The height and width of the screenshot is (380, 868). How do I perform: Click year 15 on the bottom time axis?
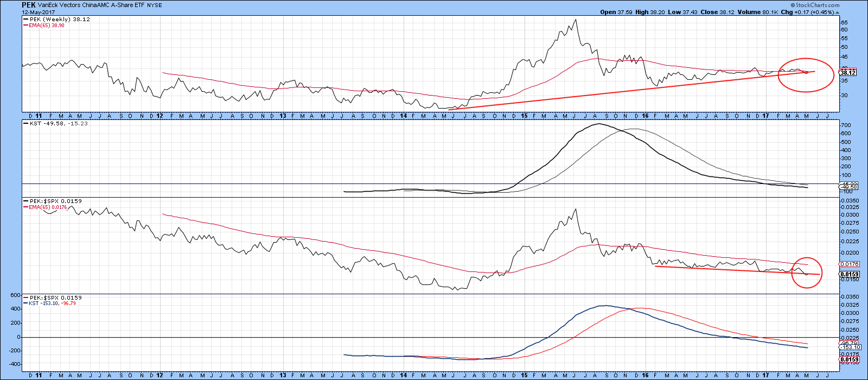[x=524, y=375]
